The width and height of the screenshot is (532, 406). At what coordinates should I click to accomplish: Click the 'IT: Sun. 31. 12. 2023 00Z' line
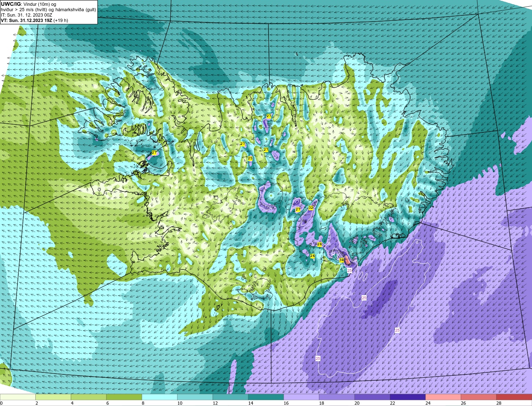click(x=27, y=15)
